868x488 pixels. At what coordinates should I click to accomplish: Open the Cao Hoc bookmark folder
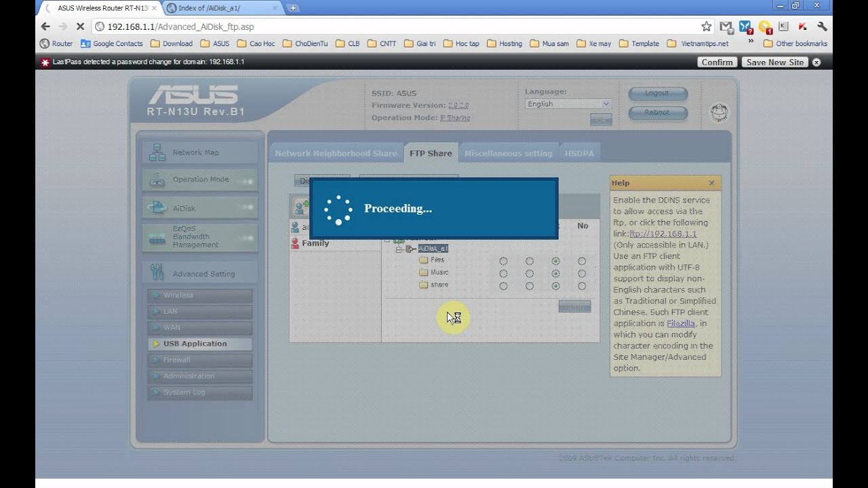point(256,43)
